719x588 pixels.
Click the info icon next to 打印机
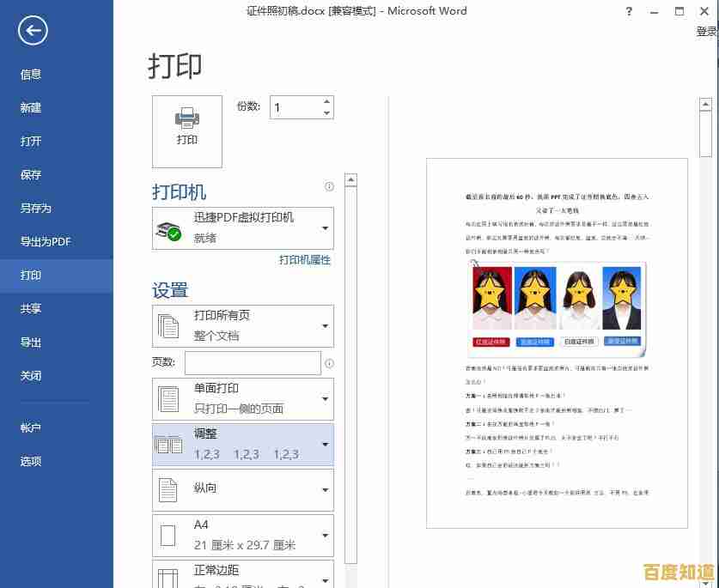[x=331, y=186]
